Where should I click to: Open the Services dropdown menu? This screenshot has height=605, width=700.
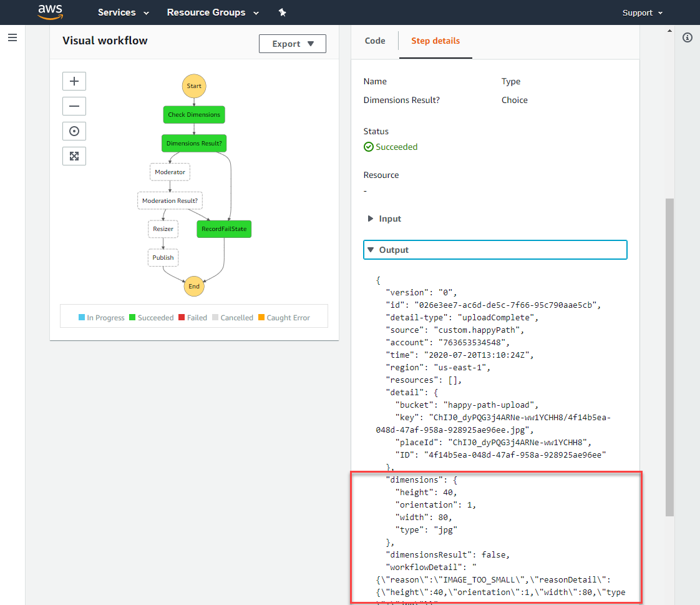click(x=123, y=12)
